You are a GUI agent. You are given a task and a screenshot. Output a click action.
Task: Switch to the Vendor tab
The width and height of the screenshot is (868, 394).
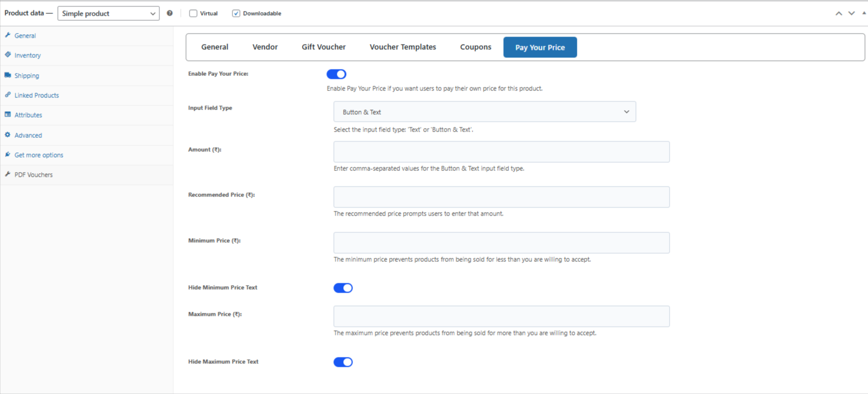coord(265,47)
